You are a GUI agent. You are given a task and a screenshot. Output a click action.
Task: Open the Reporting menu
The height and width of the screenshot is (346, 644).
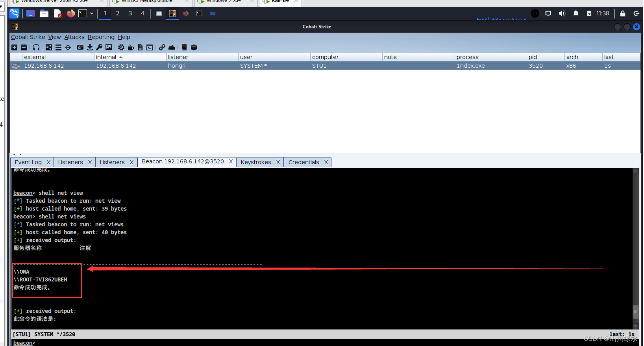(x=101, y=37)
